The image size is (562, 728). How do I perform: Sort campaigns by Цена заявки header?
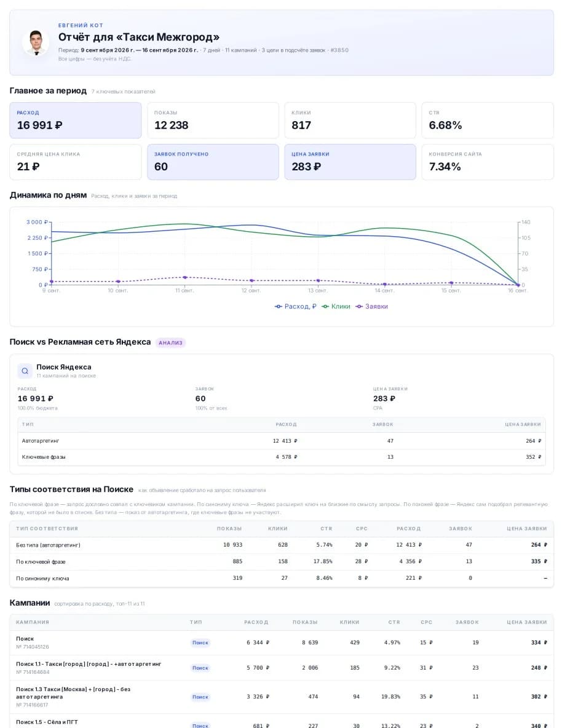coord(527,622)
